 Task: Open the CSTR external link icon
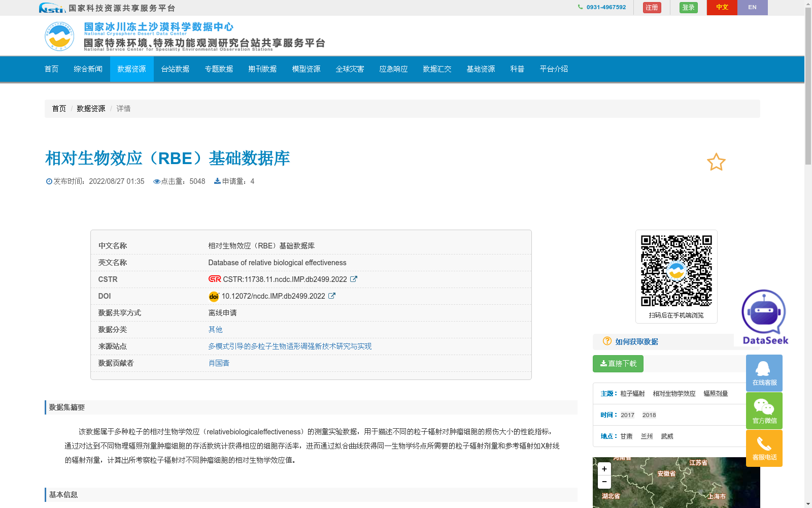[x=354, y=279]
